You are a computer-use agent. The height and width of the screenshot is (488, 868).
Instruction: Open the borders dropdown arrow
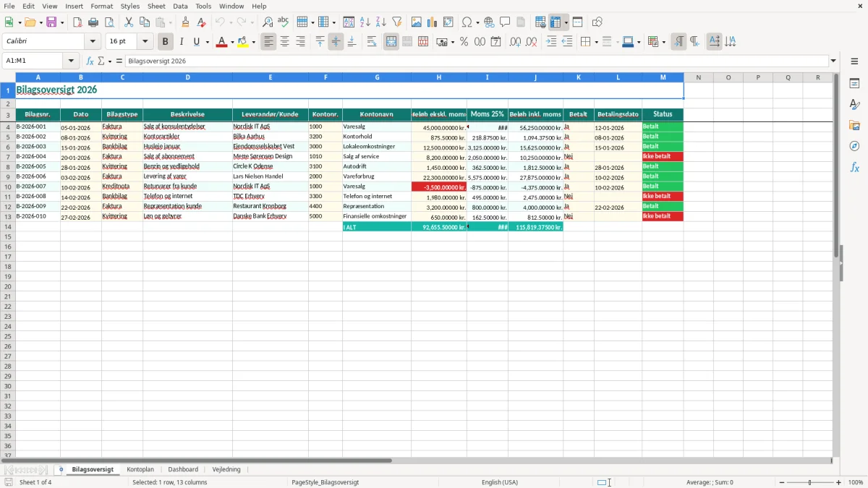click(x=596, y=42)
